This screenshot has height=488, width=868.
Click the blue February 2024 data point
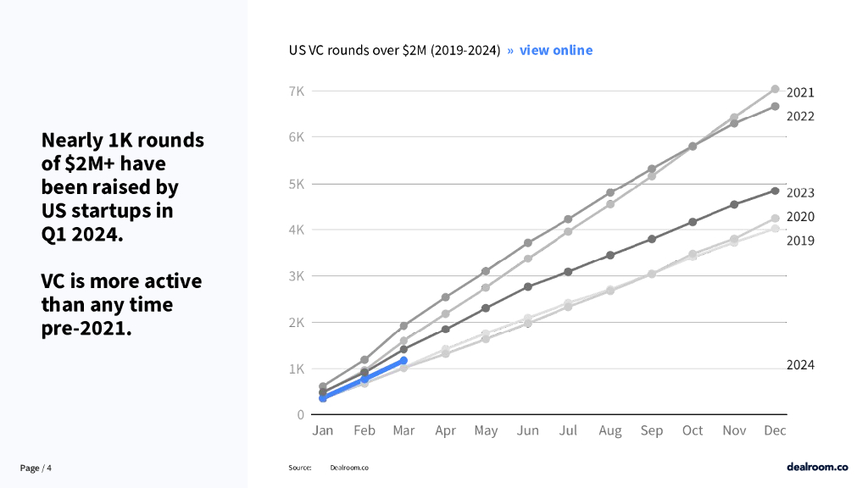(364, 380)
